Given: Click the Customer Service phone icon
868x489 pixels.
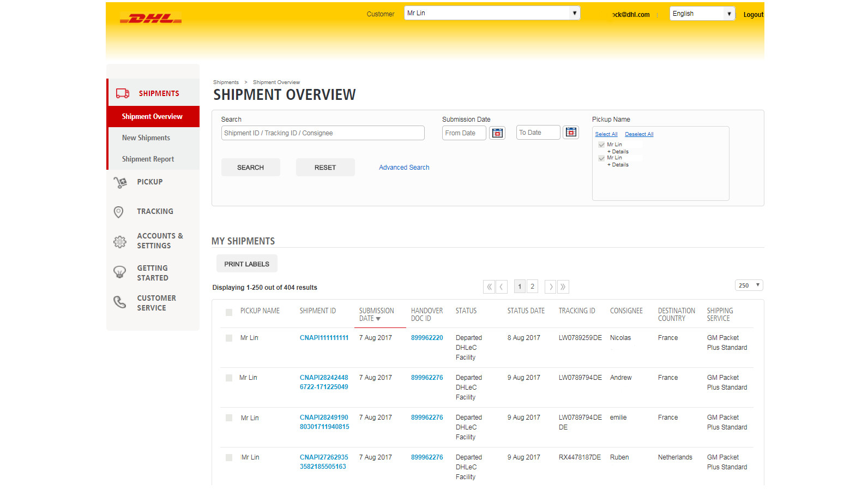Looking at the screenshot, I should coord(119,302).
